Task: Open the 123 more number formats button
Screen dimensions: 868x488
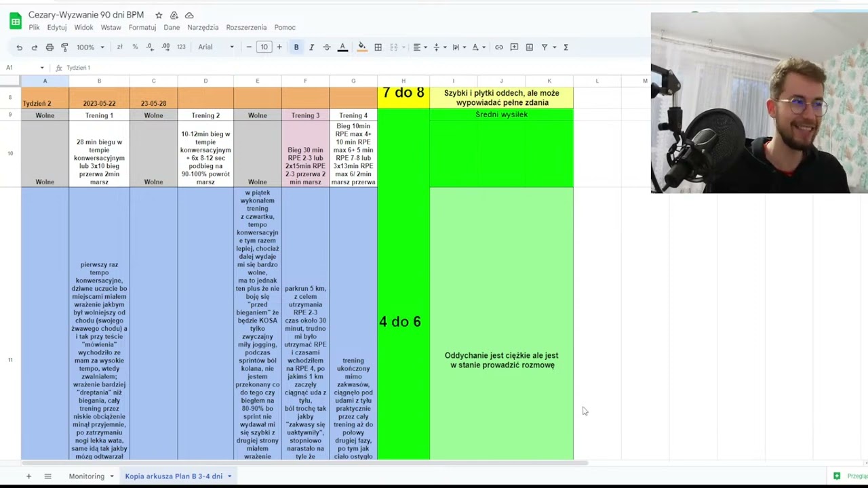Action: (x=181, y=47)
